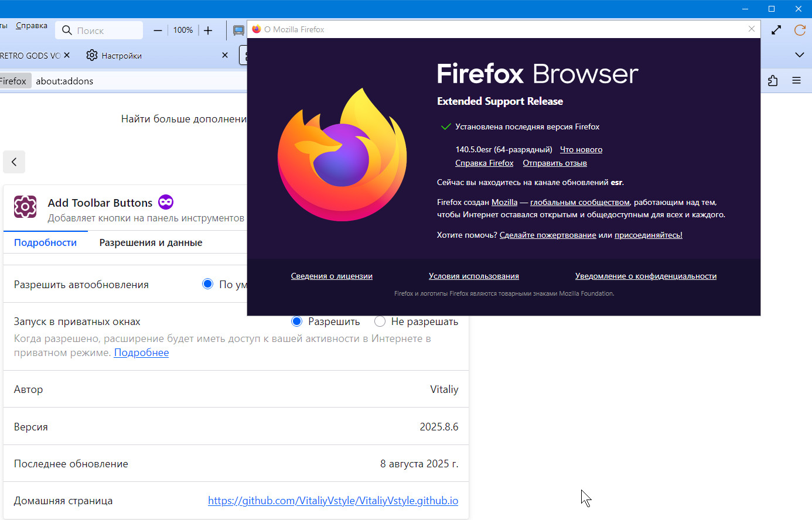Open the Firefox hamburger application menu
Viewport: 812px width, 520px height.
[796, 81]
